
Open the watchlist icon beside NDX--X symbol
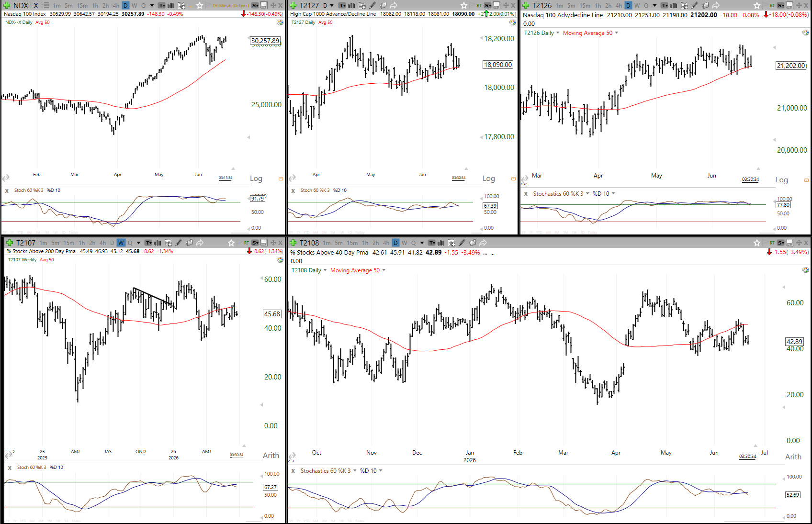(x=46, y=5)
